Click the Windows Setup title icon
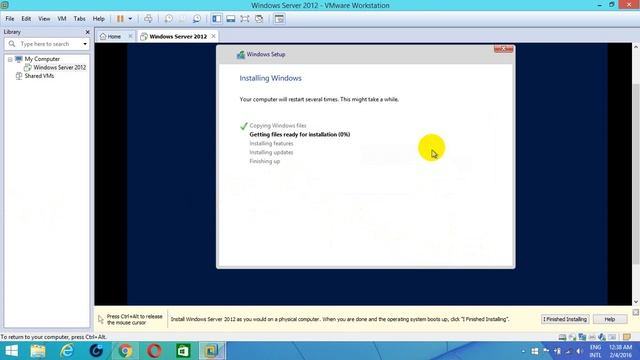 241,54
